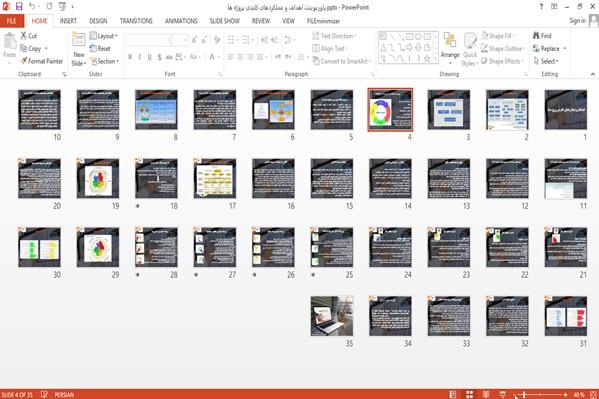This screenshot has height=399, width=599.
Task: Toggle Underline formatting button
Action: (149, 57)
